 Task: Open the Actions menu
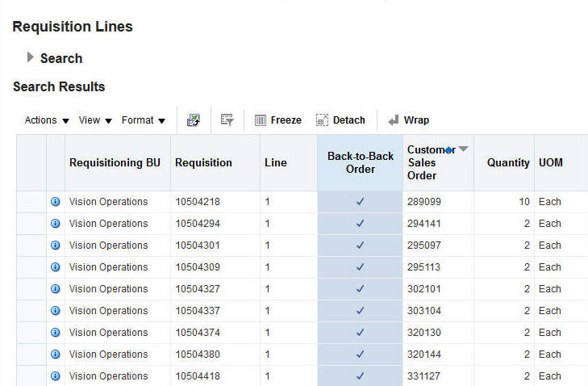pyautogui.click(x=47, y=120)
